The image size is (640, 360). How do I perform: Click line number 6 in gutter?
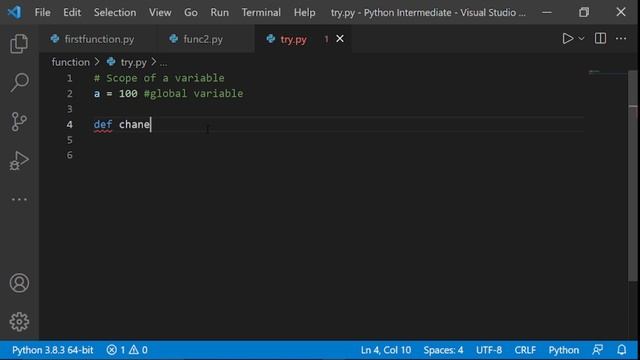[x=69, y=155]
